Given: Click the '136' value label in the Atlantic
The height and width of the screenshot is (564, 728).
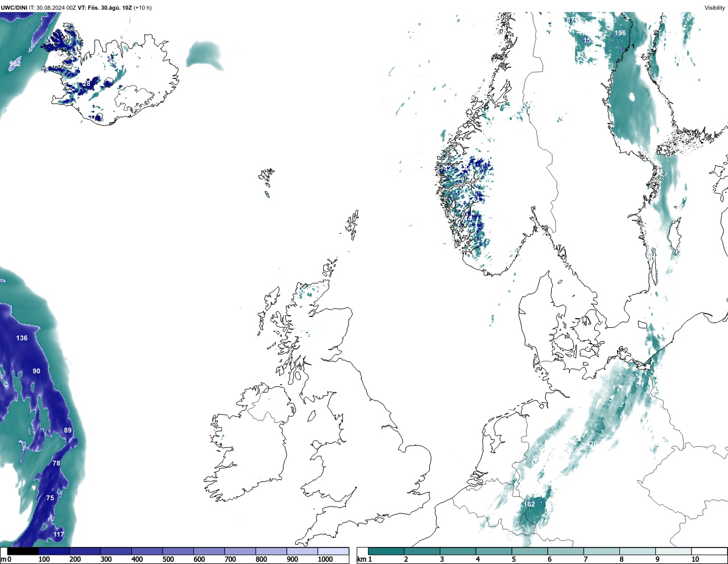Looking at the screenshot, I should pos(22,338).
